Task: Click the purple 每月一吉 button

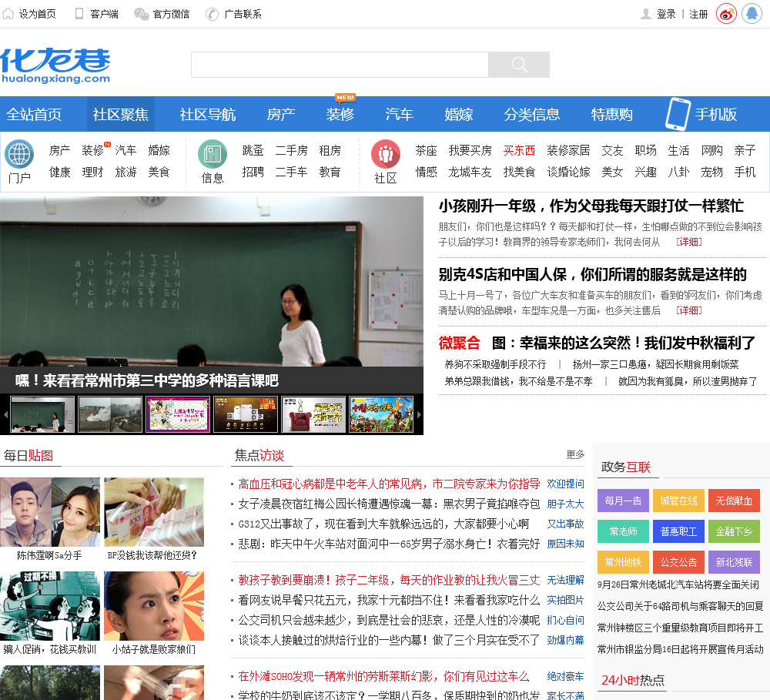Action: [623, 501]
